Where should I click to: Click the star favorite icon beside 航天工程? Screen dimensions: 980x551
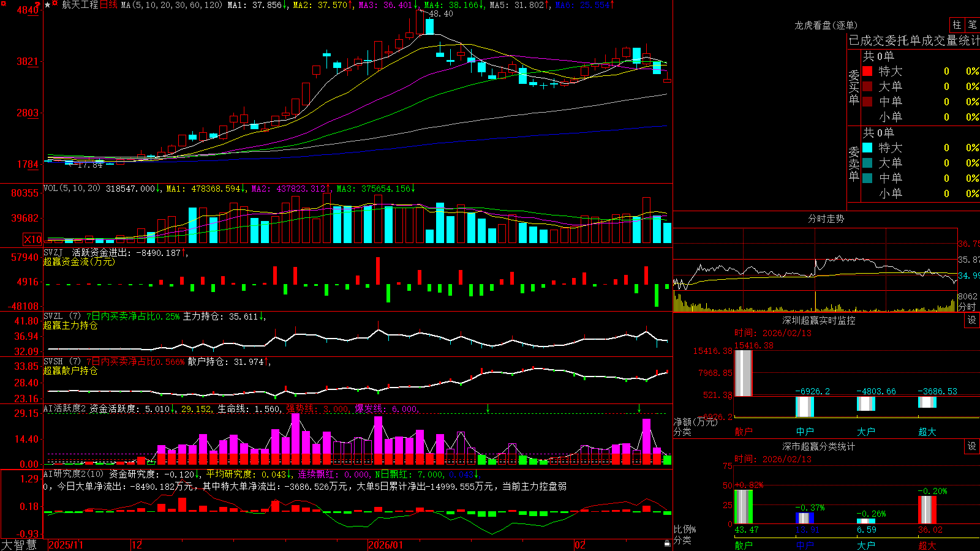point(48,5)
